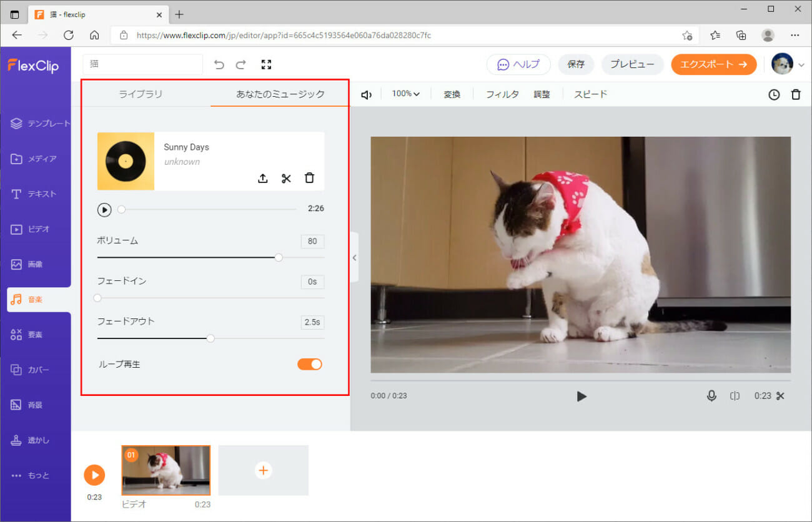This screenshot has width=812, height=522.
Task: Click the split clip icon under preview
Action: pyautogui.click(x=735, y=396)
